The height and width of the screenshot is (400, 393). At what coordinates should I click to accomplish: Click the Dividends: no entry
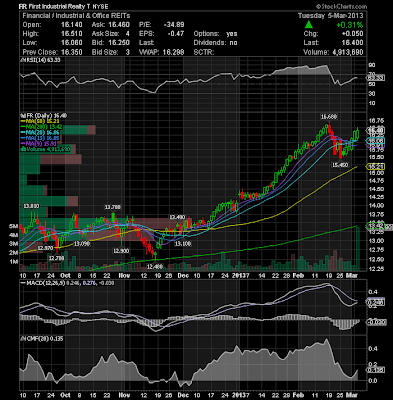(x=215, y=43)
